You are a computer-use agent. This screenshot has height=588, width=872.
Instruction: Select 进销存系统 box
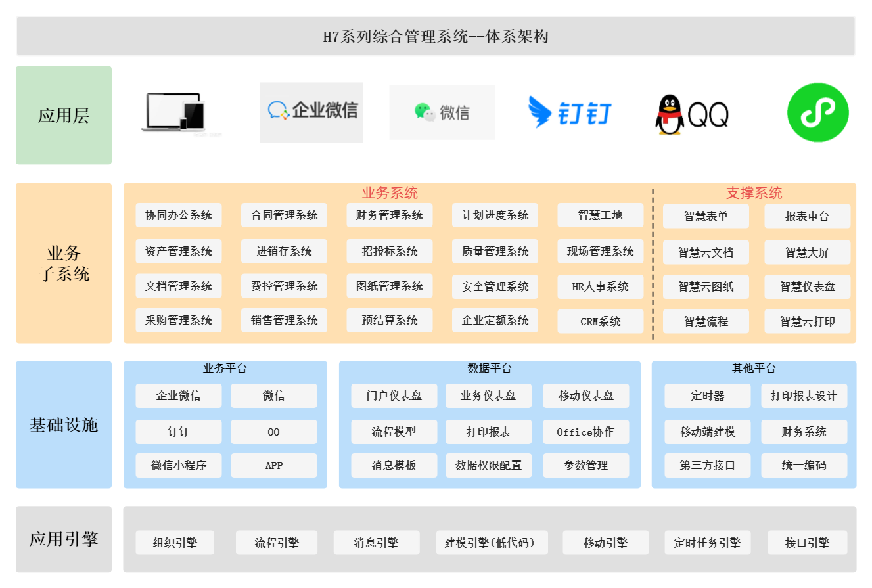point(284,252)
